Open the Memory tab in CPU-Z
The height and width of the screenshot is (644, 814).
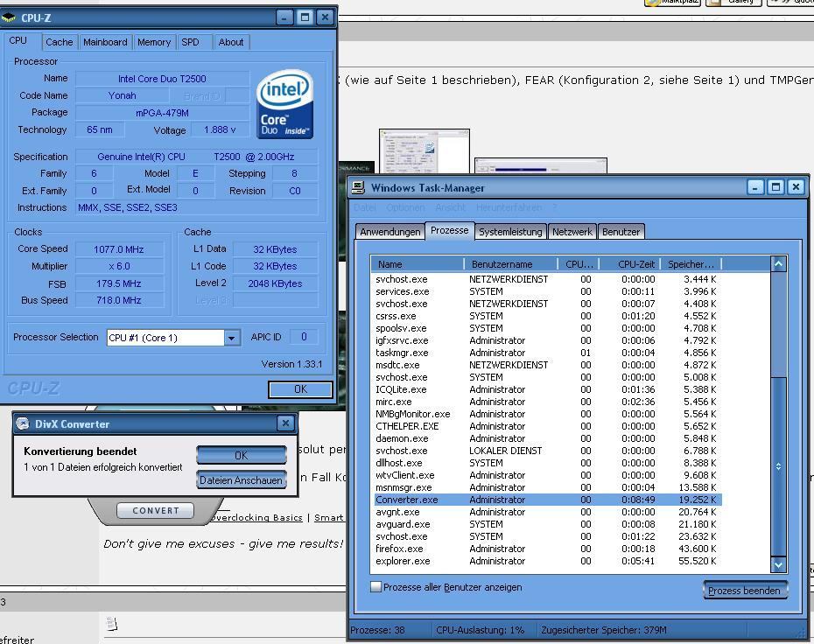(154, 42)
